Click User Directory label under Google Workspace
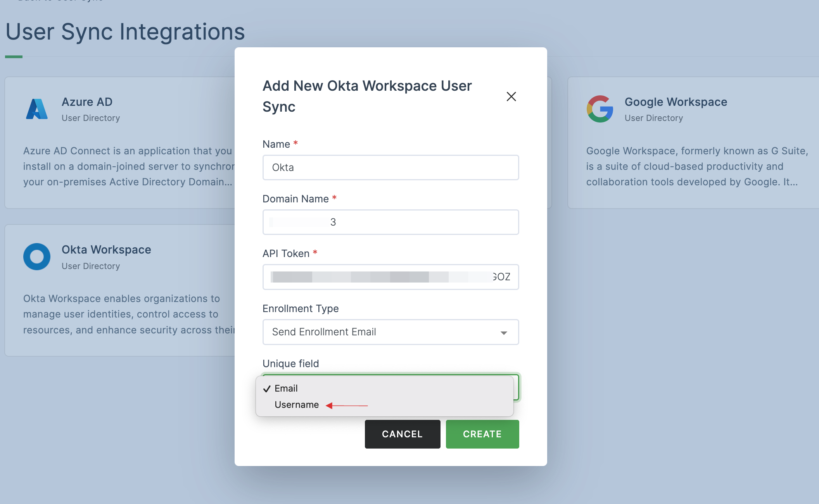The width and height of the screenshot is (819, 504). tap(654, 118)
